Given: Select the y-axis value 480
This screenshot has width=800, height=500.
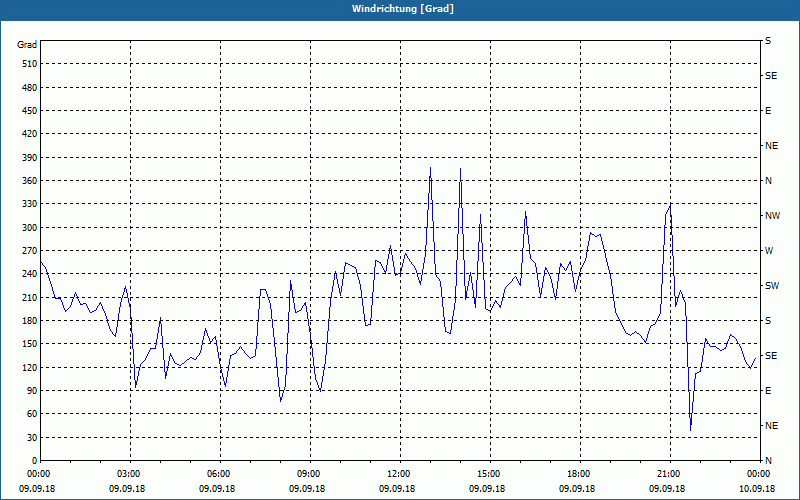Looking at the screenshot, I should point(30,88).
